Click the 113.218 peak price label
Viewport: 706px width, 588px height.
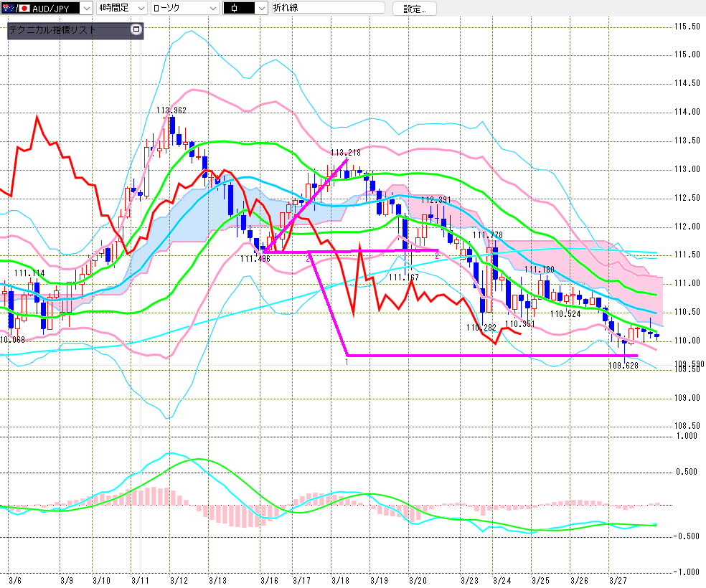point(346,153)
